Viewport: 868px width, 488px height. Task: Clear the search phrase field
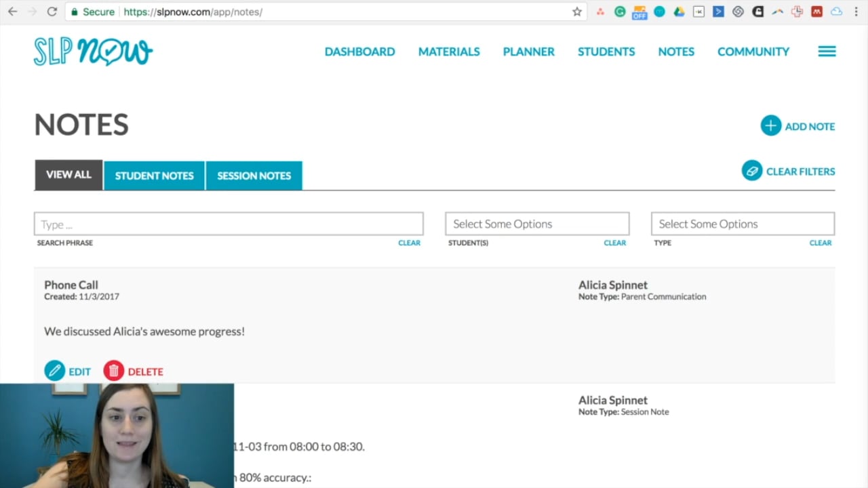pos(409,243)
